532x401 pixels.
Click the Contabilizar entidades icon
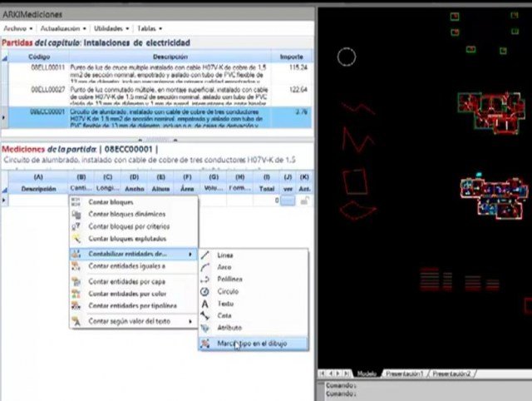click(76, 254)
